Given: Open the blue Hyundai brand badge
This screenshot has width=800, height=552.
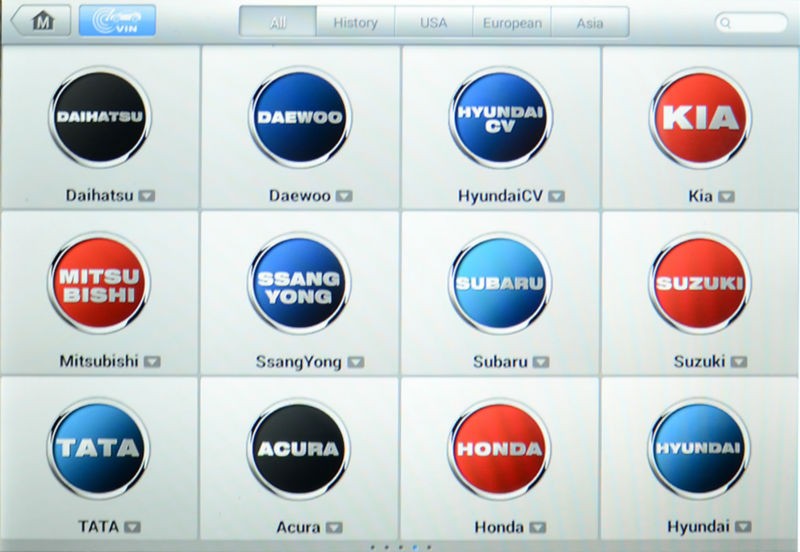Looking at the screenshot, I should [698, 448].
